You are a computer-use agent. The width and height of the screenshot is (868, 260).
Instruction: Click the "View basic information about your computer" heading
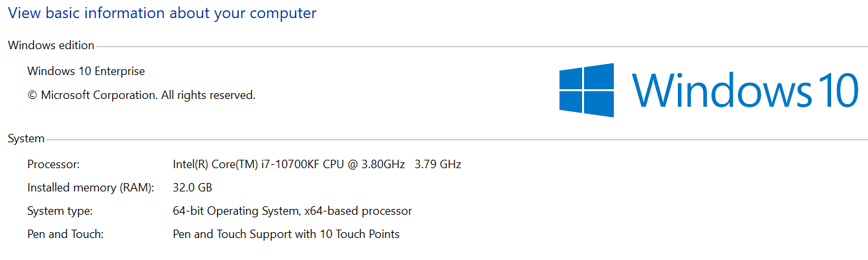162,12
